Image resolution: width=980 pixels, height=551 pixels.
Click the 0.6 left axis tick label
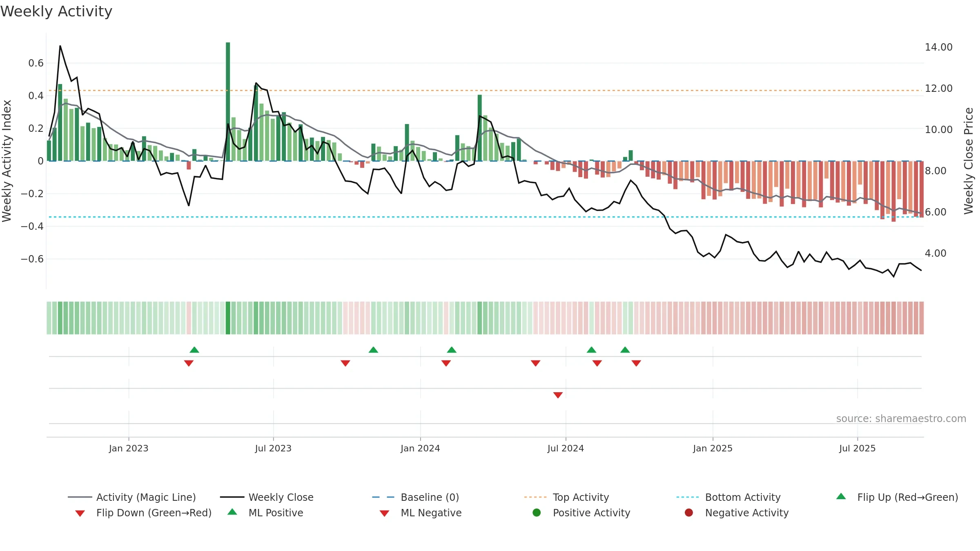[x=36, y=63]
